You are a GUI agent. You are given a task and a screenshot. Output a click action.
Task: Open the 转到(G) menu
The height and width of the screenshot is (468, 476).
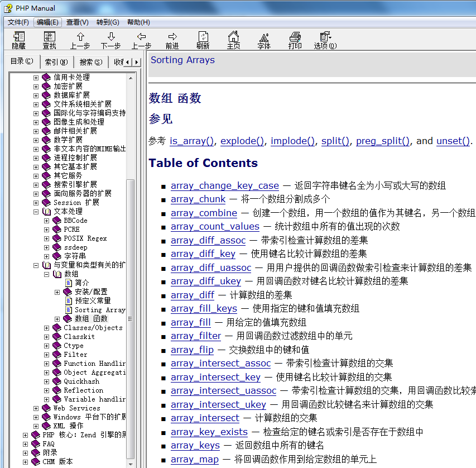108,22
